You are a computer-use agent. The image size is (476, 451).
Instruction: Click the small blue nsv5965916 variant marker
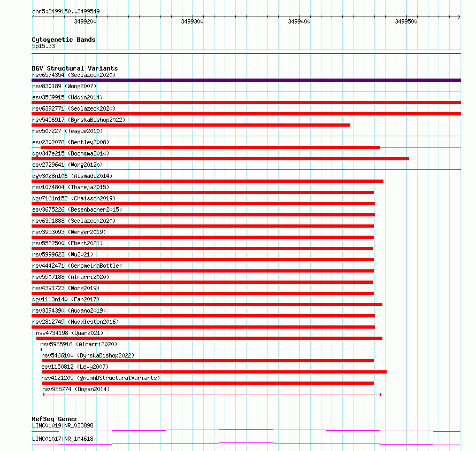click(41, 349)
